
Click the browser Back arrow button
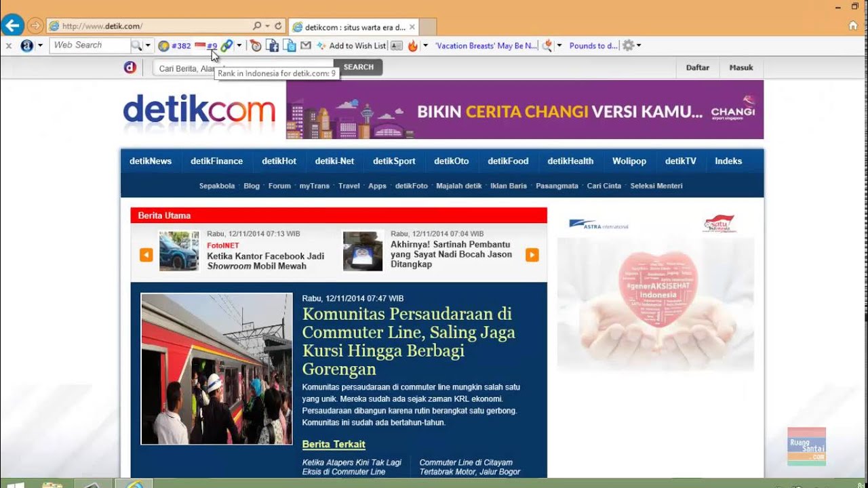(x=13, y=26)
